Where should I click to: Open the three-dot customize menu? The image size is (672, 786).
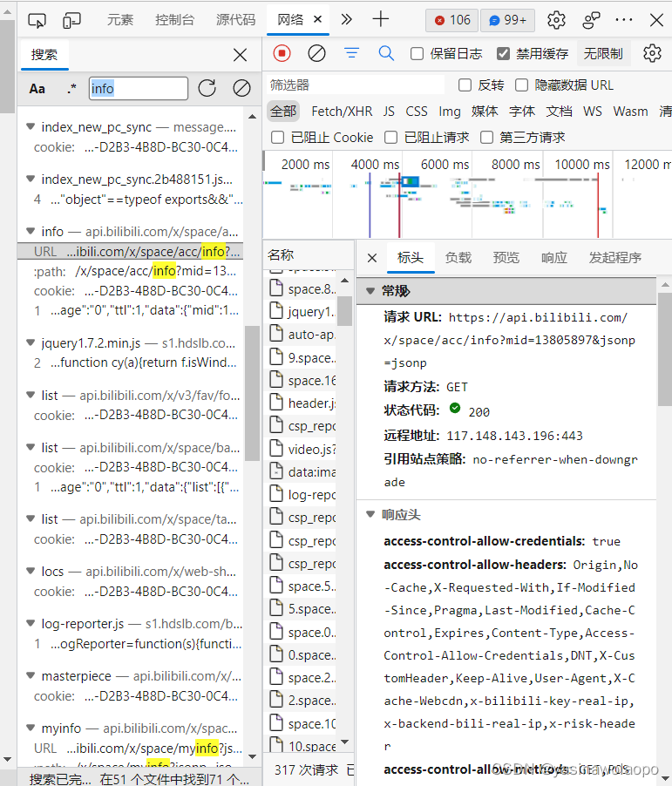624,20
